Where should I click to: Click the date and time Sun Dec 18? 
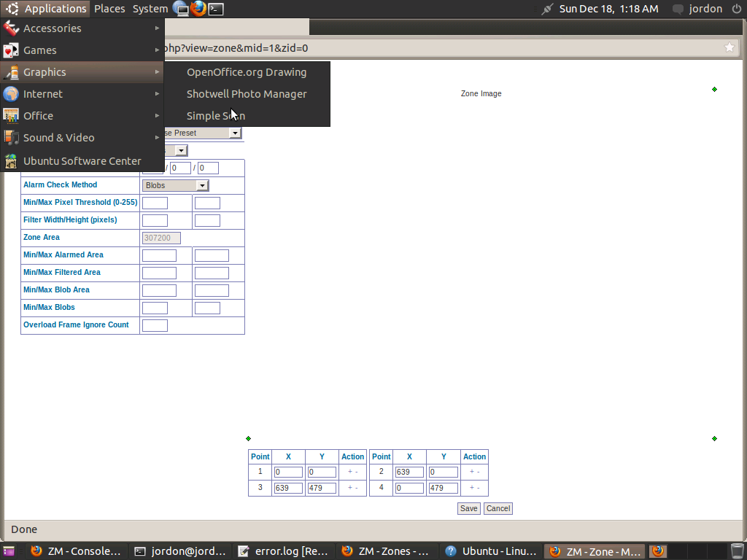[609, 9]
